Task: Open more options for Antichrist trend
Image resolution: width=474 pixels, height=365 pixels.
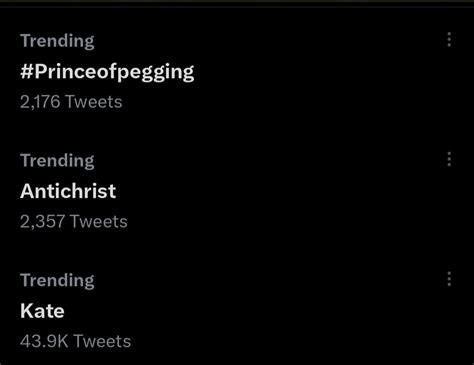Action: click(x=449, y=159)
